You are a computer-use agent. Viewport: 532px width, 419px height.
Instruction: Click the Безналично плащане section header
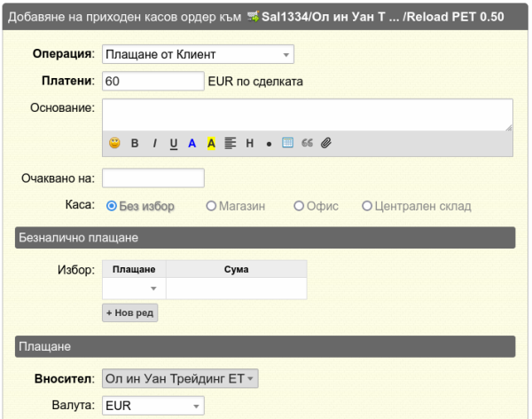pyautogui.click(x=265, y=238)
